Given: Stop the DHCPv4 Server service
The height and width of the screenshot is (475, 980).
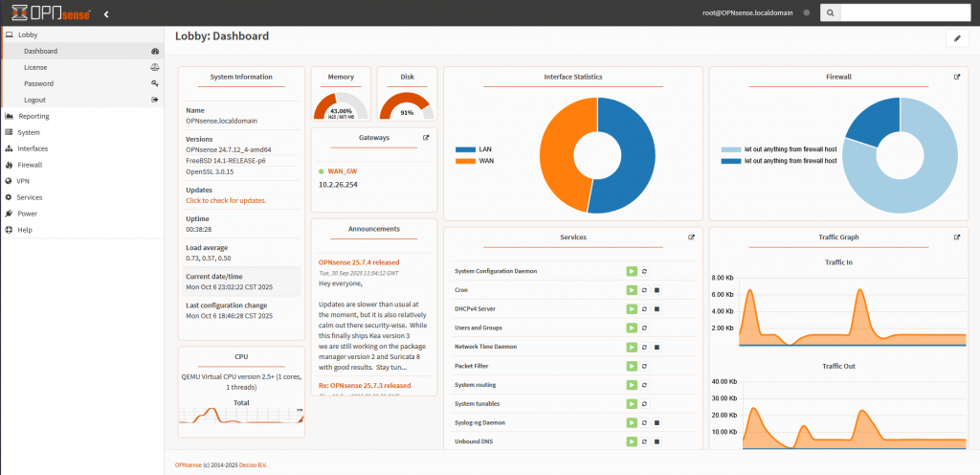Looking at the screenshot, I should coord(657,308).
